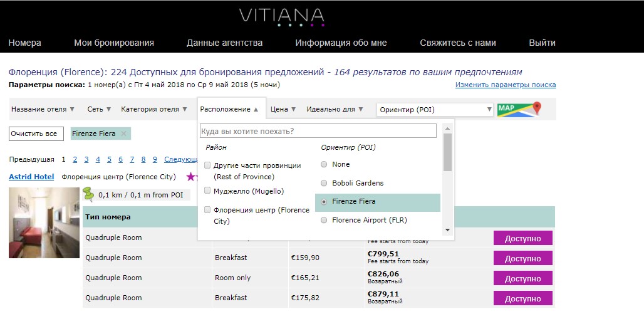Click the Astrid Hotel room thumbnail
The width and height of the screenshot is (644, 314).
tap(44, 222)
